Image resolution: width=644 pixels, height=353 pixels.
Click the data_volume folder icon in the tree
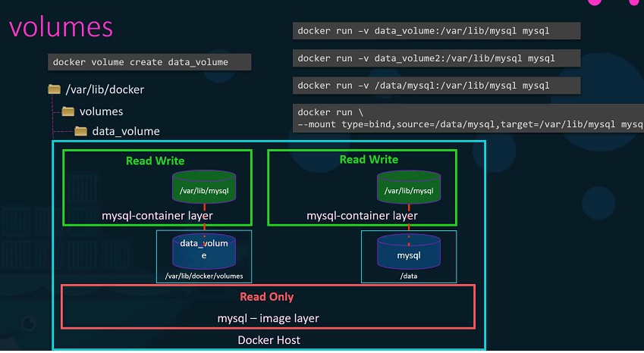click(x=81, y=131)
